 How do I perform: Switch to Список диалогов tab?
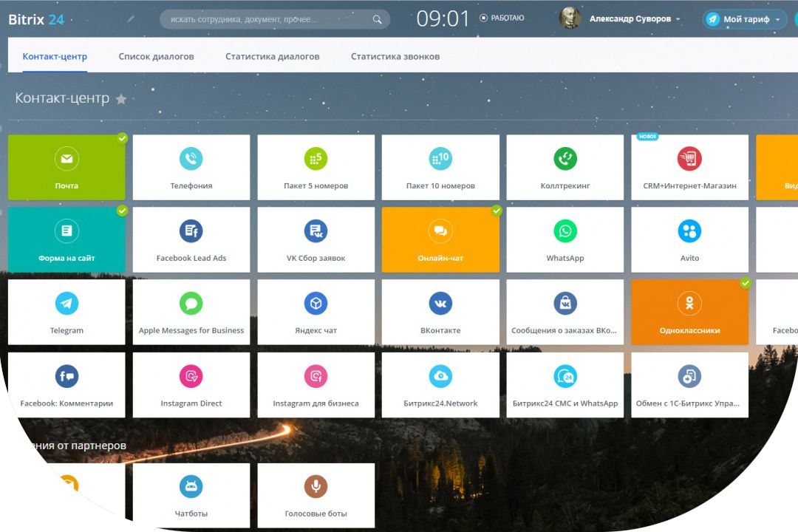point(156,56)
